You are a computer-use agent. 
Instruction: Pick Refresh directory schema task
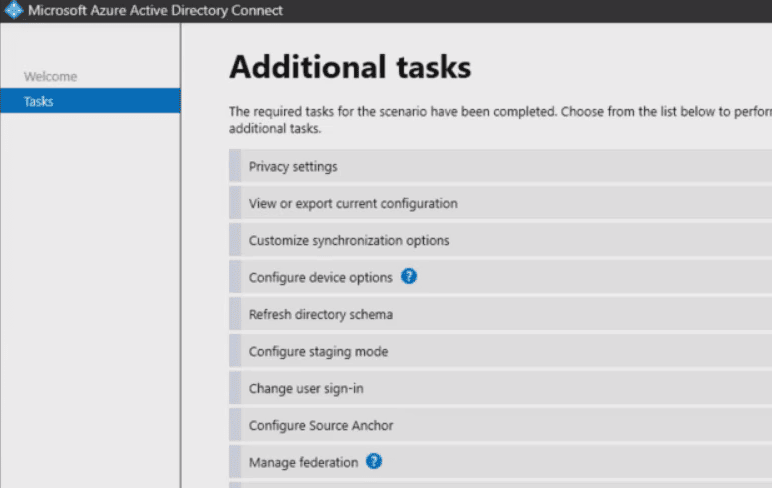500,314
